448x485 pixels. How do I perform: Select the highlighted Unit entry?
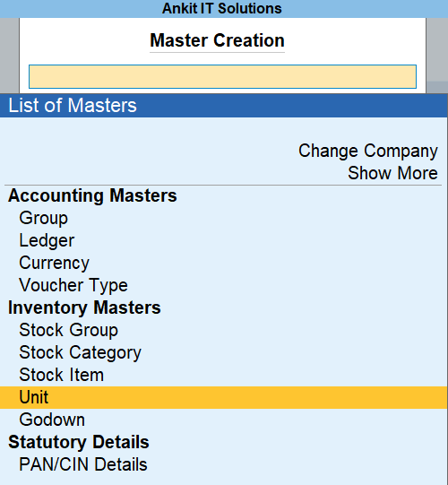pos(224,397)
